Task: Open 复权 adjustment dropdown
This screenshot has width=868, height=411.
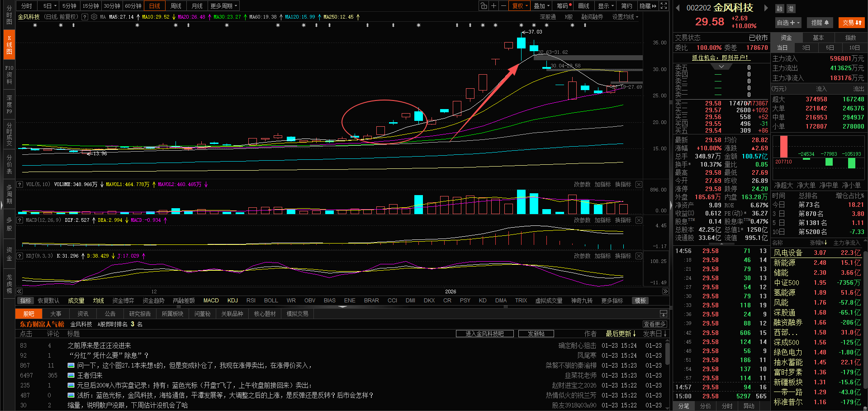Action: click(x=519, y=6)
